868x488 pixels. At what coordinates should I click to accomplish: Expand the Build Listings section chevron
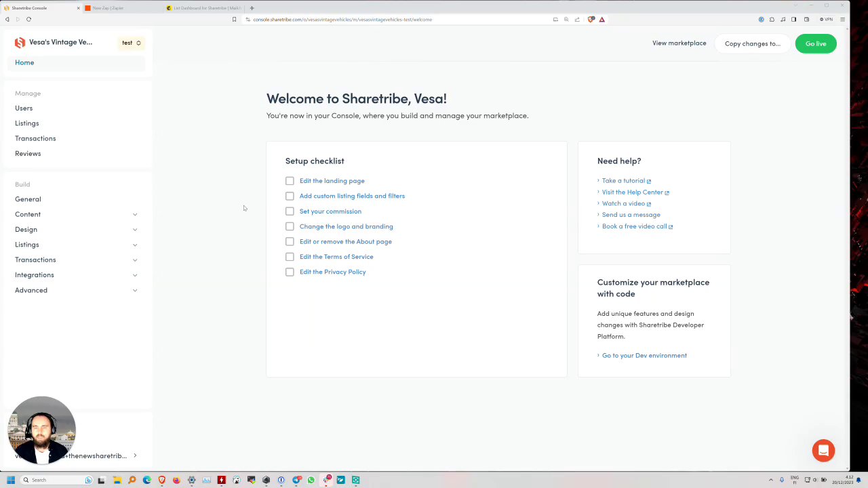(x=135, y=245)
